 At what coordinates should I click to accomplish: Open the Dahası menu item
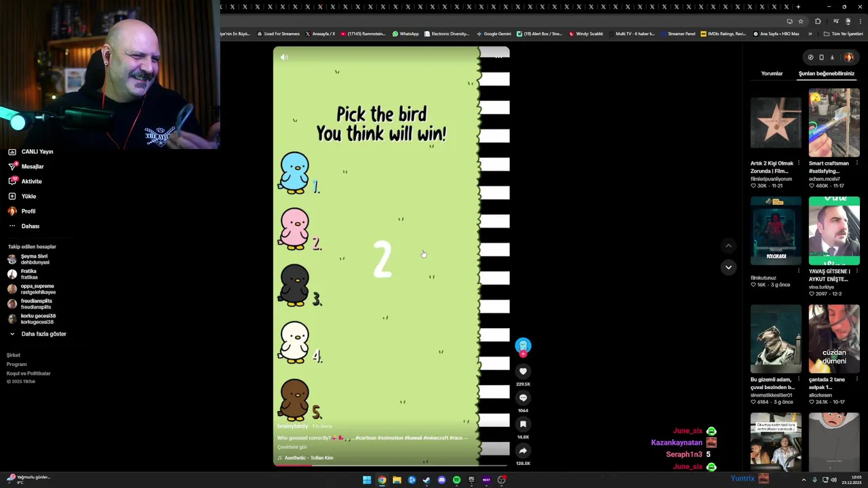click(x=24, y=226)
